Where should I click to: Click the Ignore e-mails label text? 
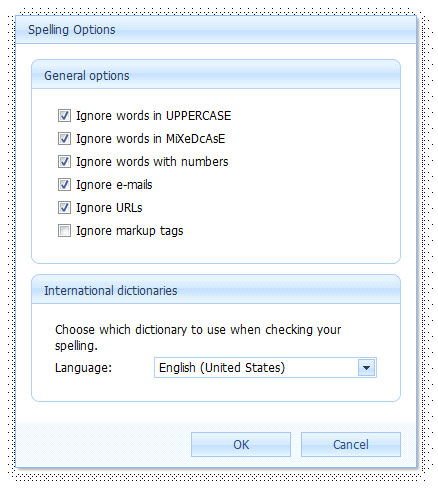point(114,185)
